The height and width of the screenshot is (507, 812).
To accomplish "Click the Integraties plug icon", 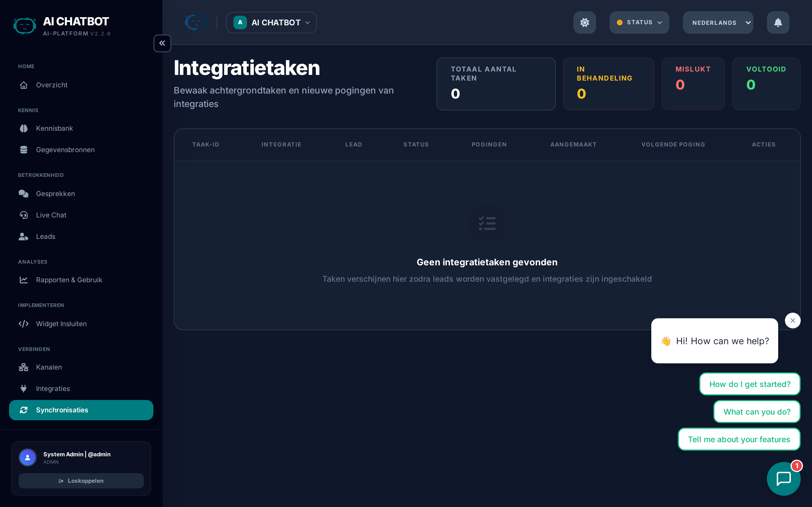I will coord(23,389).
